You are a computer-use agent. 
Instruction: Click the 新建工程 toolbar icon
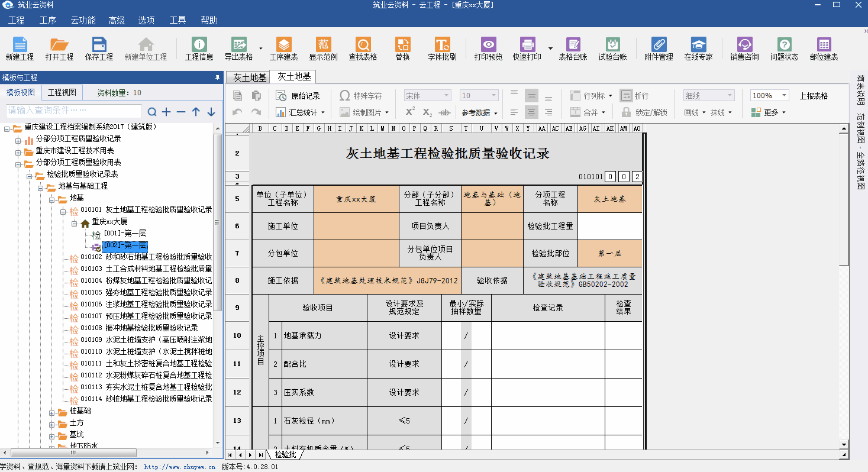(x=20, y=45)
